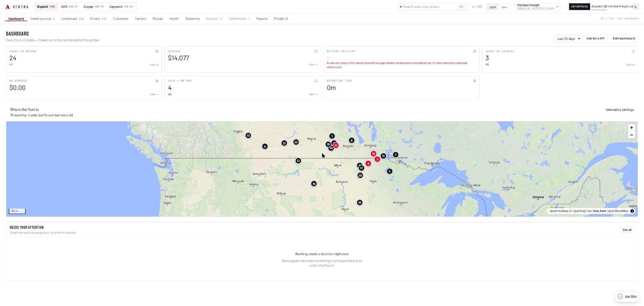
Task: Select fleet marker 10 above Pierre
Action: click(x=360, y=202)
